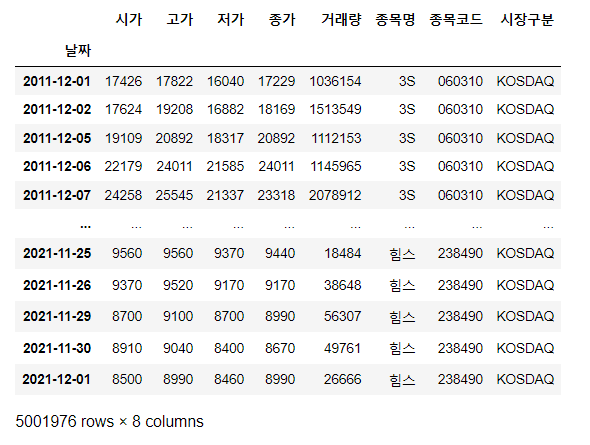The image size is (590, 445).
Task: Select the 2011-12-01 date row label
Action: (x=57, y=81)
